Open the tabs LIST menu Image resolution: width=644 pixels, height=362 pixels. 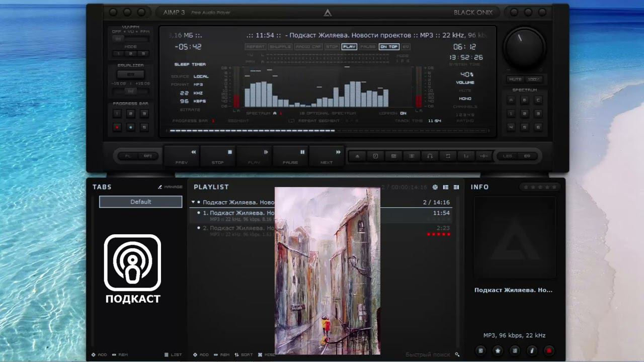(173, 354)
